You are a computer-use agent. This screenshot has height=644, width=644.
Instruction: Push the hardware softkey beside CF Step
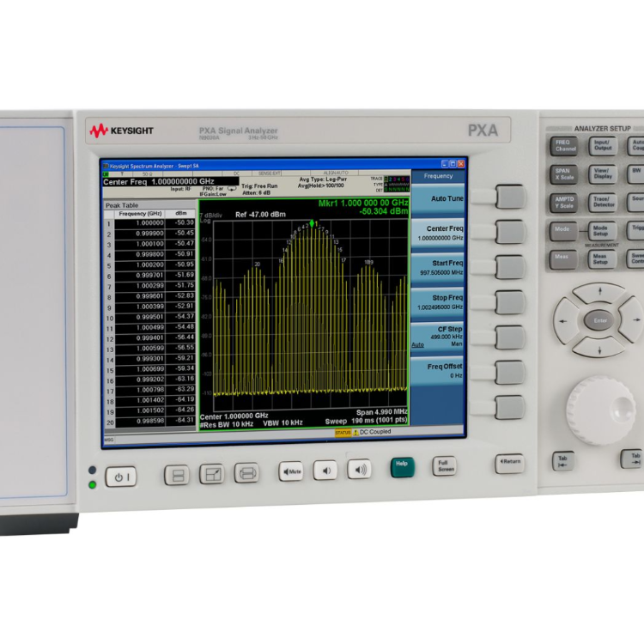(x=510, y=337)
